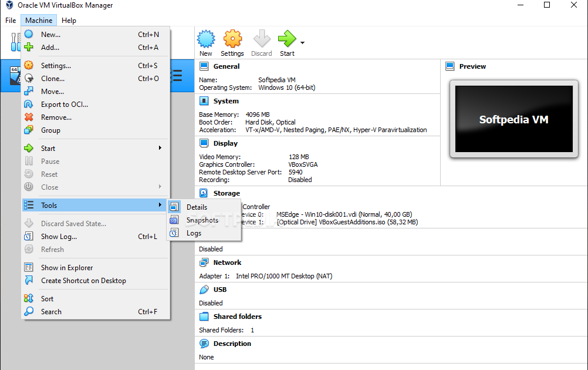Click the VirtualBox app icon in title bar
The image size is (588, 370).
(x=9, y=5)
